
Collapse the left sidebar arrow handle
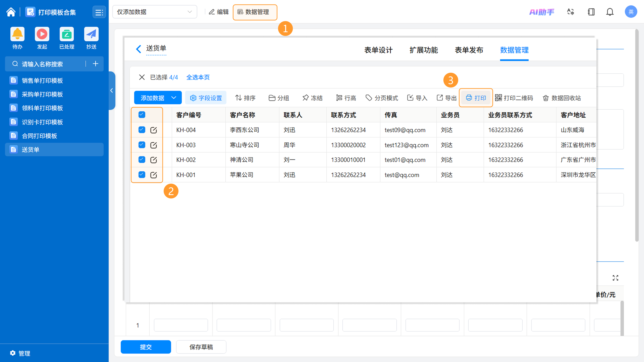[112, 90]
